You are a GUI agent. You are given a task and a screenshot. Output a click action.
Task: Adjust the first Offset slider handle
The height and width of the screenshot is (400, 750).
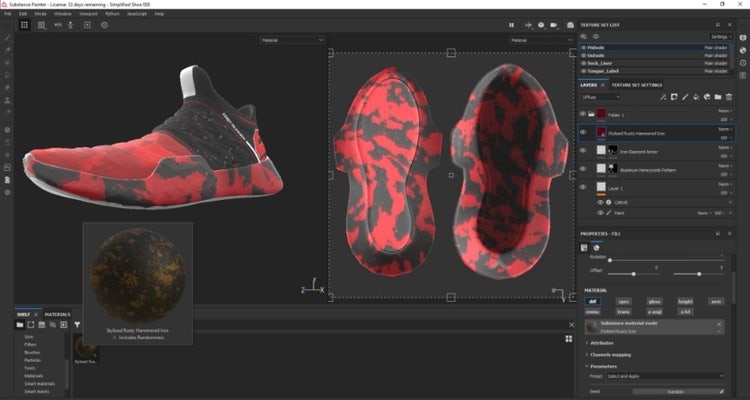pyautogui.click(x=634, y=274)
